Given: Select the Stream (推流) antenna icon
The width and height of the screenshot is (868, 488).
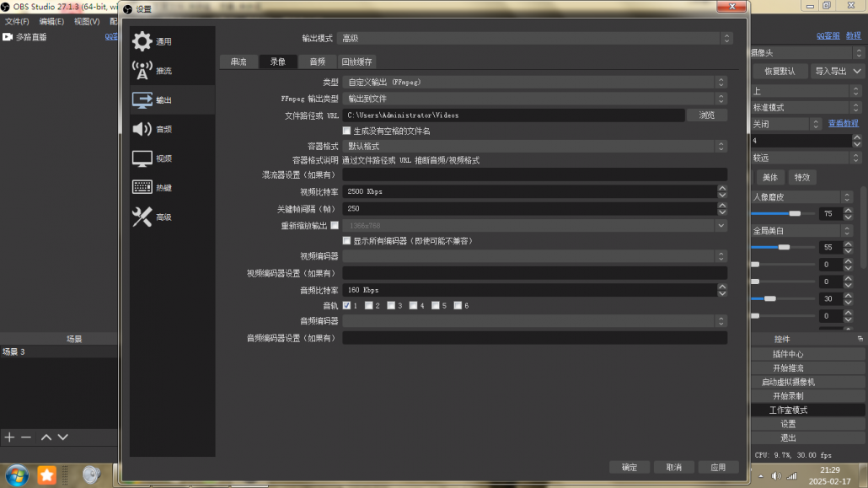Looking at the screenshot, I should pos(142,71).
